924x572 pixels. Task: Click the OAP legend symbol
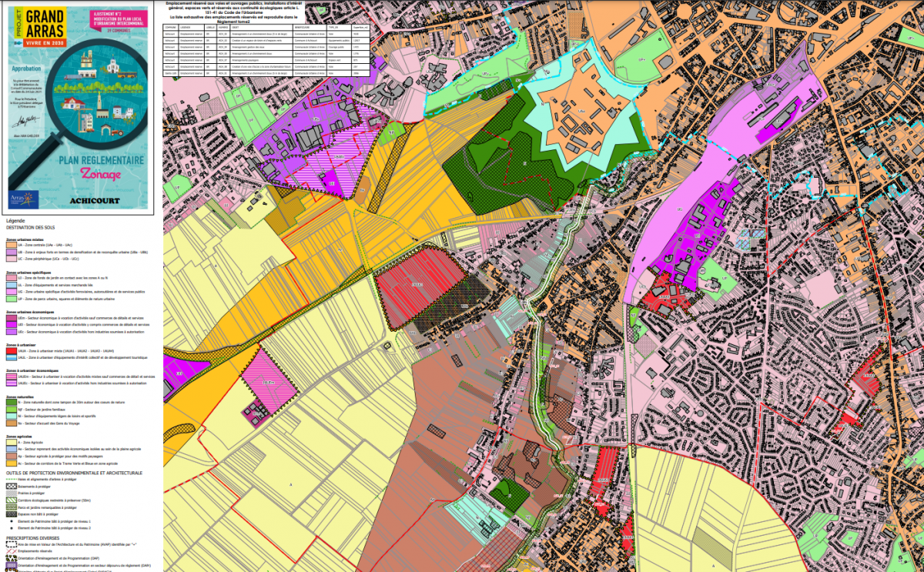[11, 558]
